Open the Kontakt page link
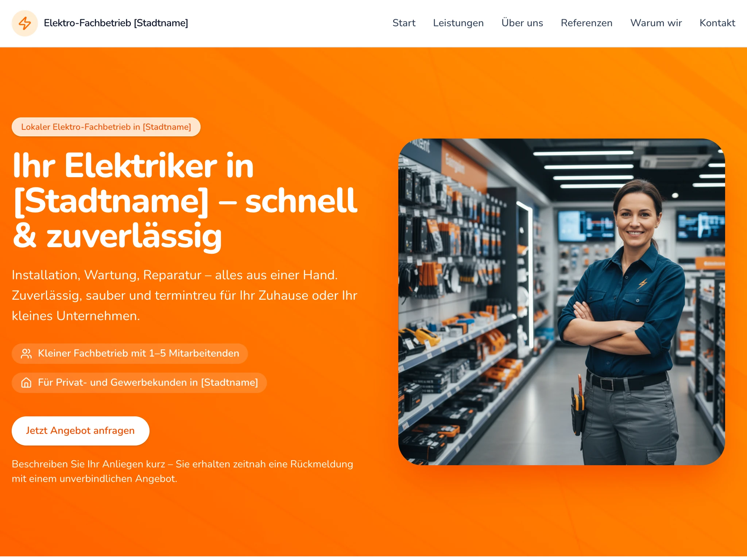Image resolution: width=747 pixels, height=560 pixels. pos(717,23)
